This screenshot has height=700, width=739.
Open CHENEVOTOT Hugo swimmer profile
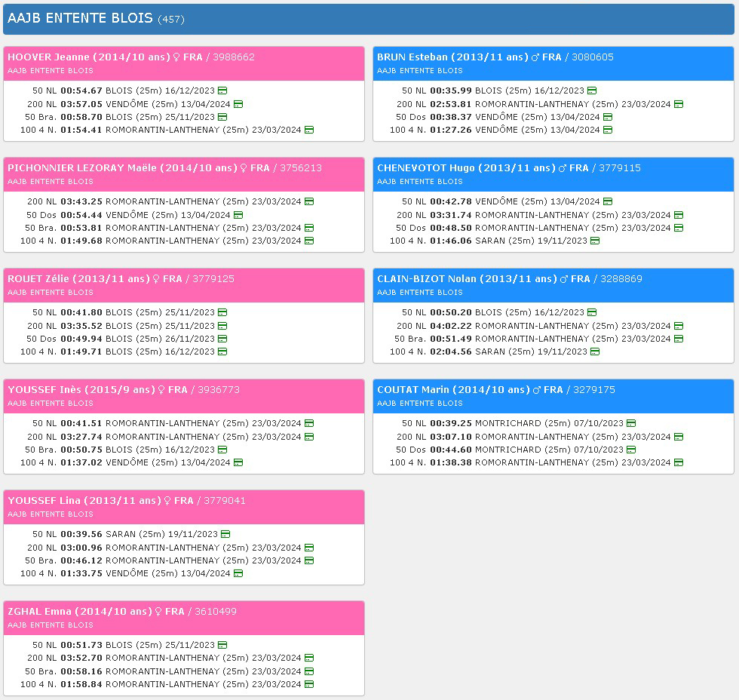[x=466, y=167]
